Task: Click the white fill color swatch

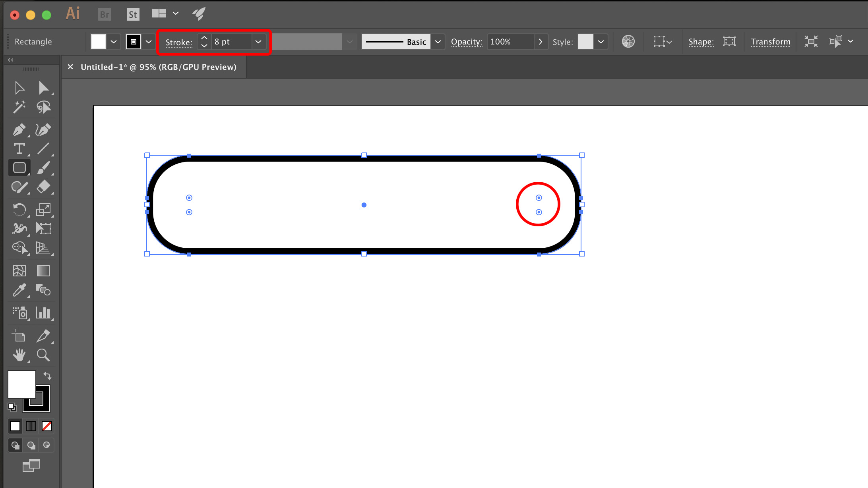Action: (99, 41)
